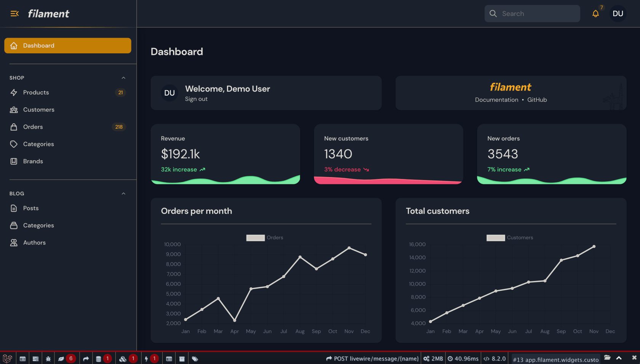The height and width of the screenshot is (364, 640).
Task: Open Categories under the BLOG section
Action: click(68, 225)
